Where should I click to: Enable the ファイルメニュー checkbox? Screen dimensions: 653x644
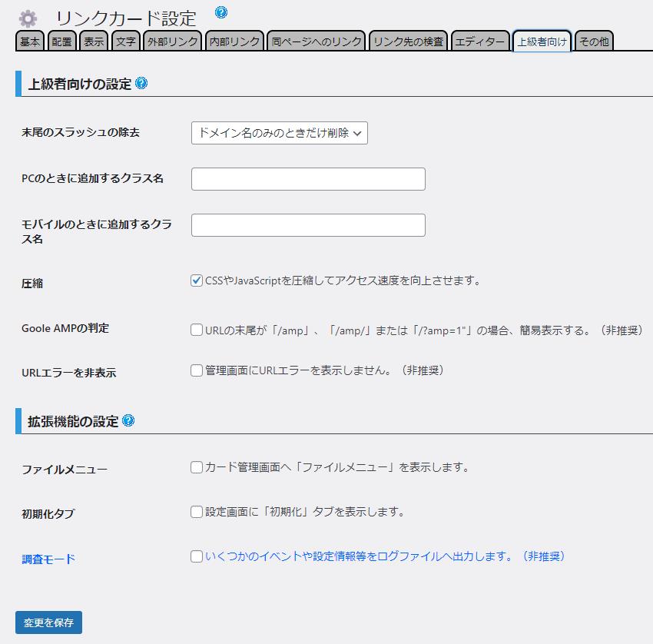tap(197, 467)
